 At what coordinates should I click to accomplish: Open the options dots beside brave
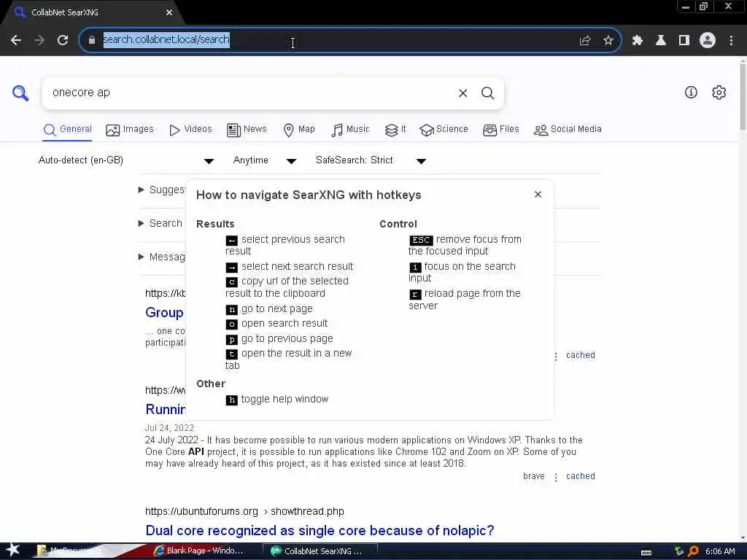(555, 477)
